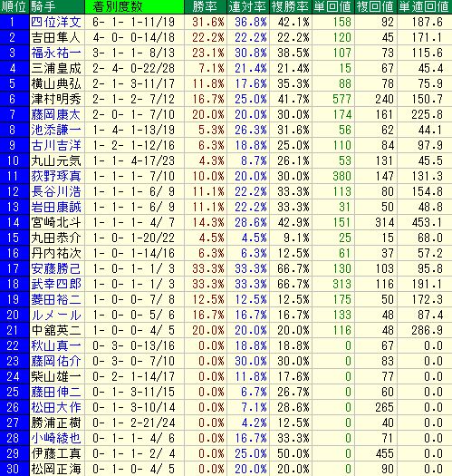This screenshot has width=452, height=476.
Task: Open jockey link 荻野琢真
Action: 56,177
